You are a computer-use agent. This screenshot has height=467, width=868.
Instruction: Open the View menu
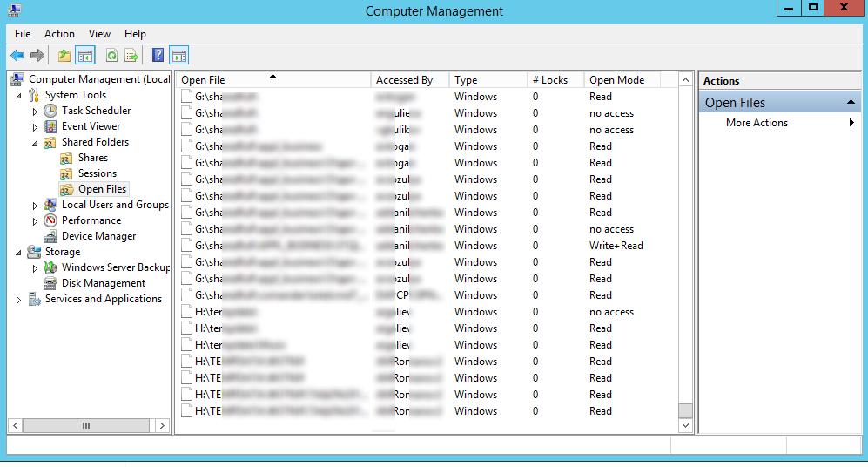point(99,34)
